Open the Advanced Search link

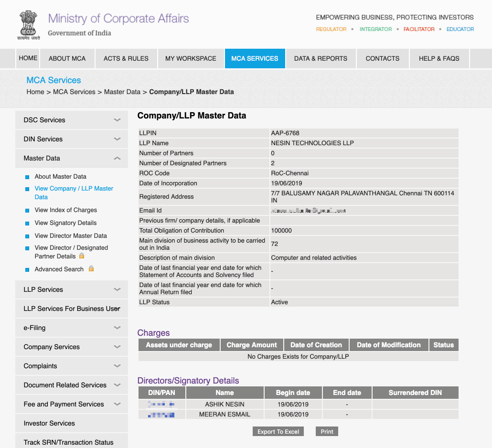click(x=59, y=269)
